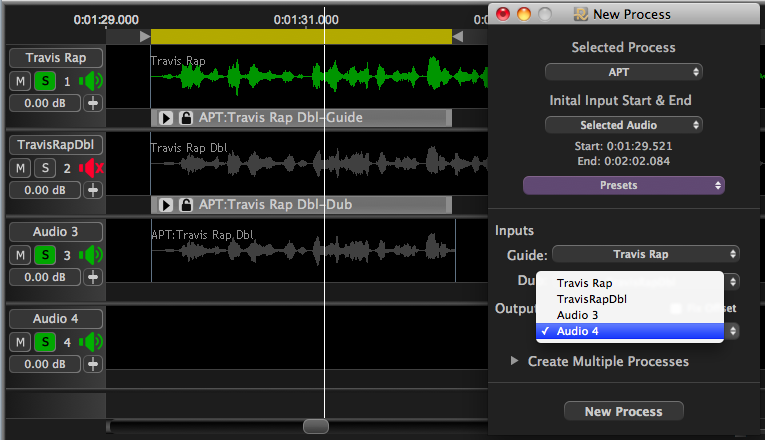Open the Presets dropdown
This screenshot has height=440, width=765.
[623, 185]
